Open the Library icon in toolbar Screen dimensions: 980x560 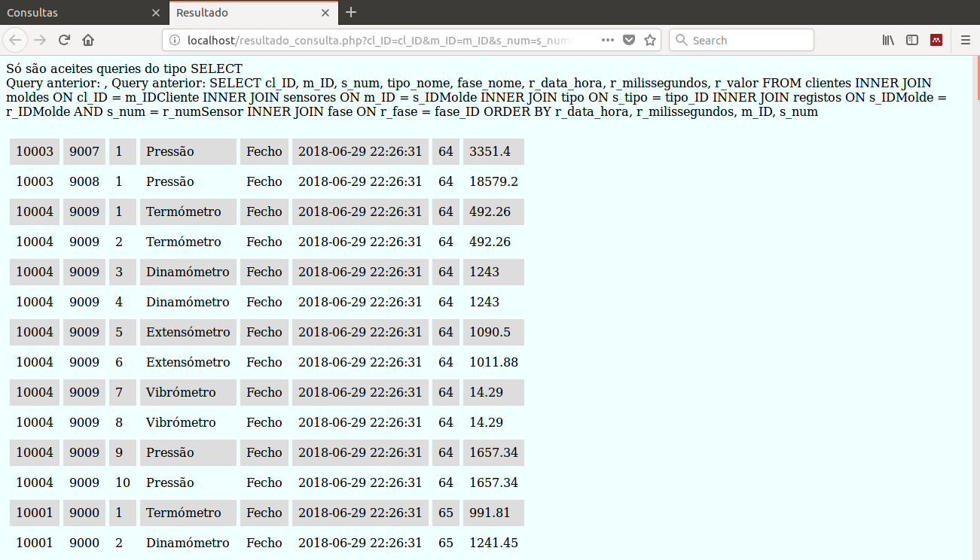click(x=889, y=40)
